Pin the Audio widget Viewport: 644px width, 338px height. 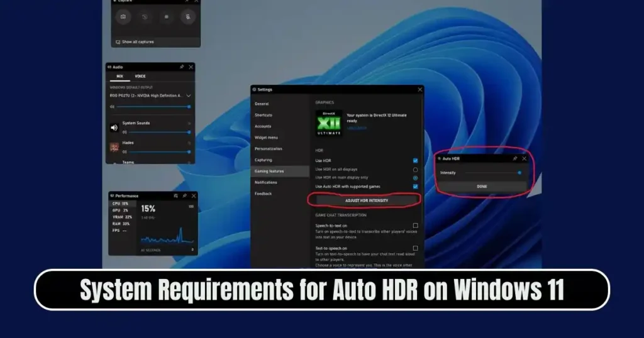click(182, 67)
